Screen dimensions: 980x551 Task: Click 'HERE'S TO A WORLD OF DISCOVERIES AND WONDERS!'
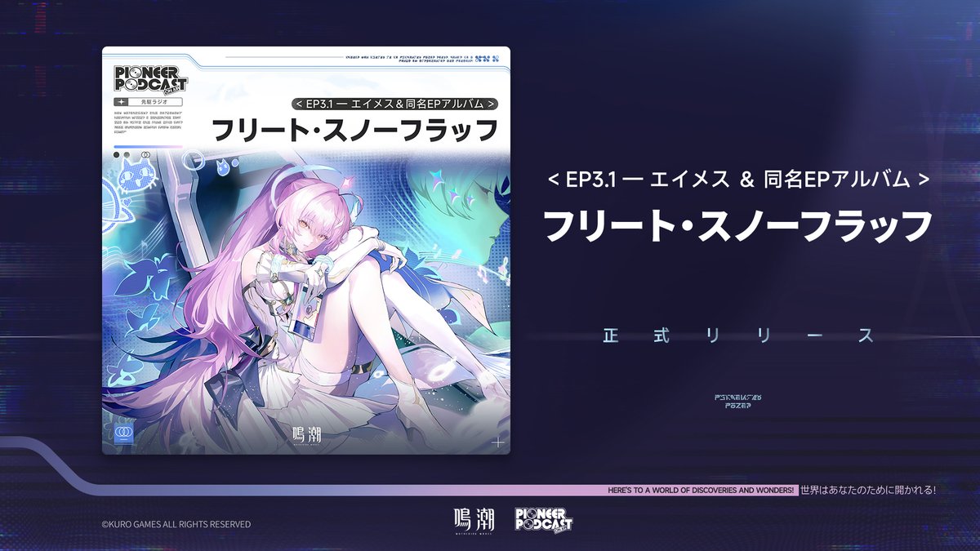(701, 490)
